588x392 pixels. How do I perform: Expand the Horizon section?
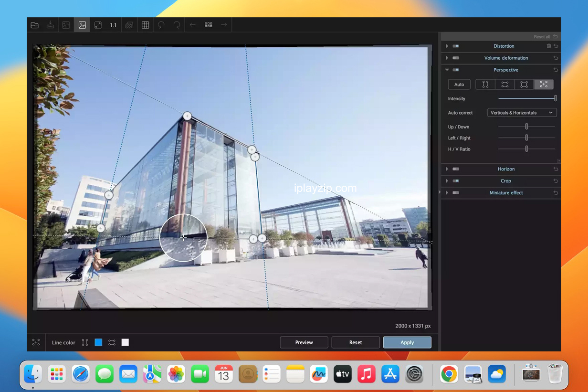pyautogui.click(x=447, y=169)
